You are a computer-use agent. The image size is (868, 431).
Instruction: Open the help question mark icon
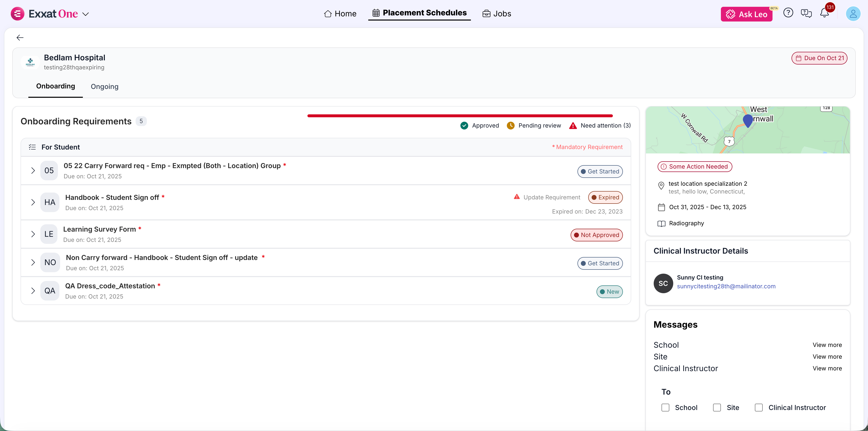(x=788, y=13)
